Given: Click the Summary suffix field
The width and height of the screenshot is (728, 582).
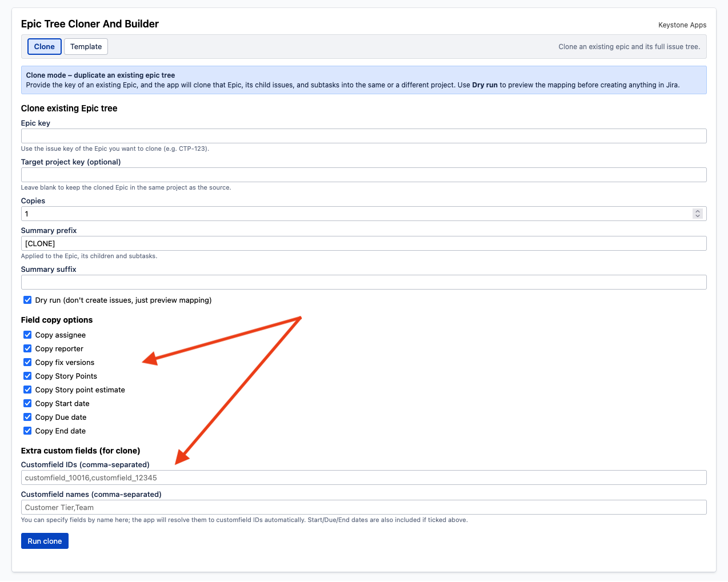Looking at the screenshot, I should point(363,282).
